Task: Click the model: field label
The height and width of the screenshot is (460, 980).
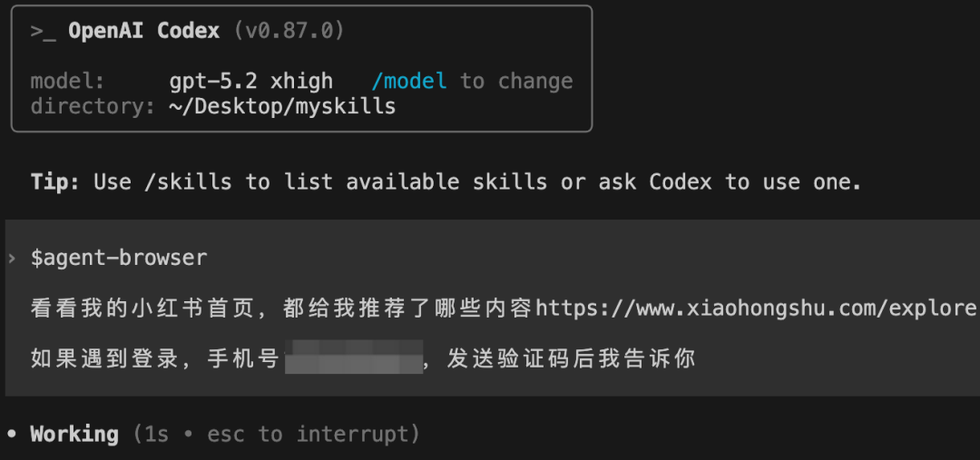Action: (68, 81)
